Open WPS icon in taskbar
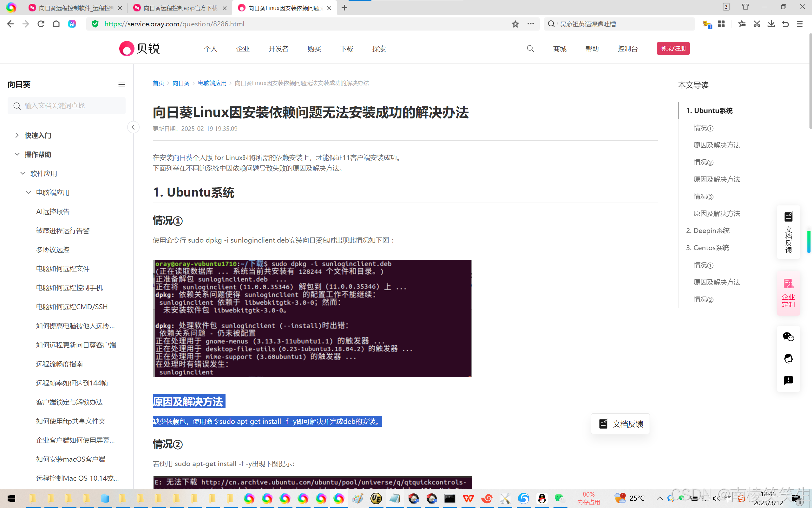The image size is (812, 508). pos(468,498)
